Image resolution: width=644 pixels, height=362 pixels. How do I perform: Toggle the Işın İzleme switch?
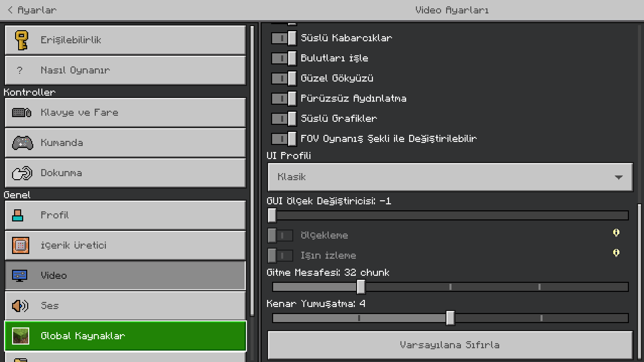(281, 256)
